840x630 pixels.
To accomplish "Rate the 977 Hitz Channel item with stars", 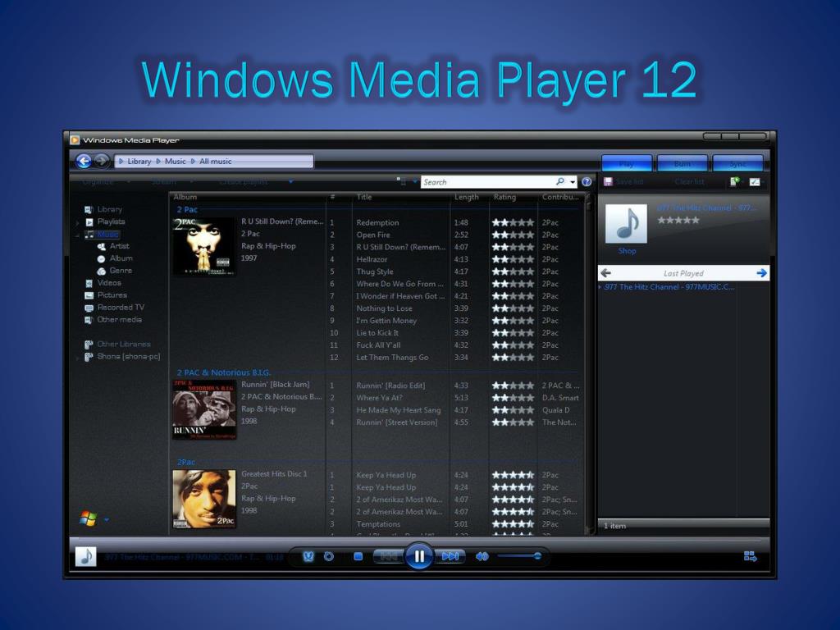I will pyautogui.click(x=678, y=220).
